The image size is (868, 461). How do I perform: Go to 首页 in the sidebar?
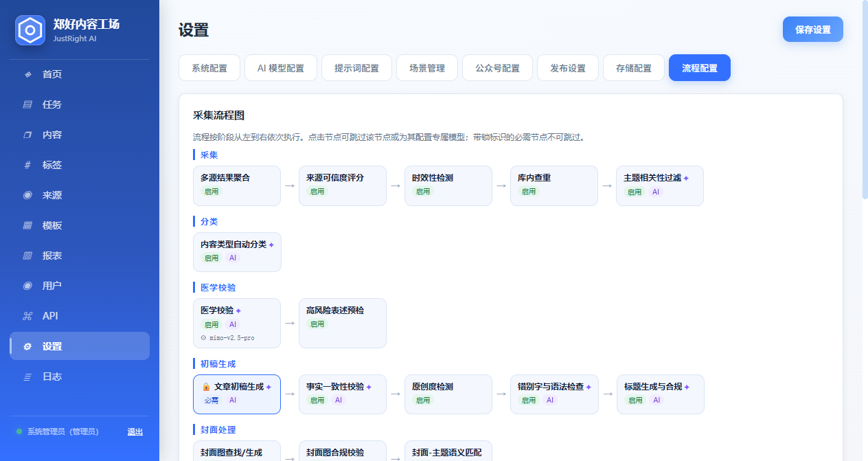pos(80,74)
